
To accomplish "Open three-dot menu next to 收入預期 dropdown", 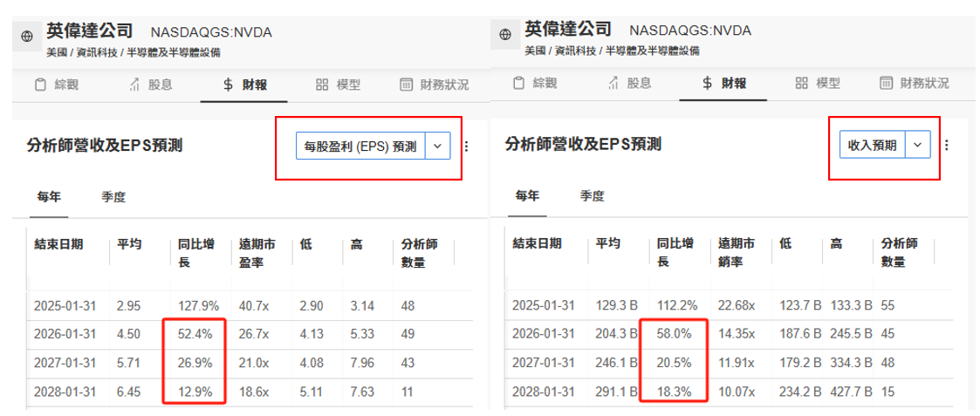I will (946, 145).
